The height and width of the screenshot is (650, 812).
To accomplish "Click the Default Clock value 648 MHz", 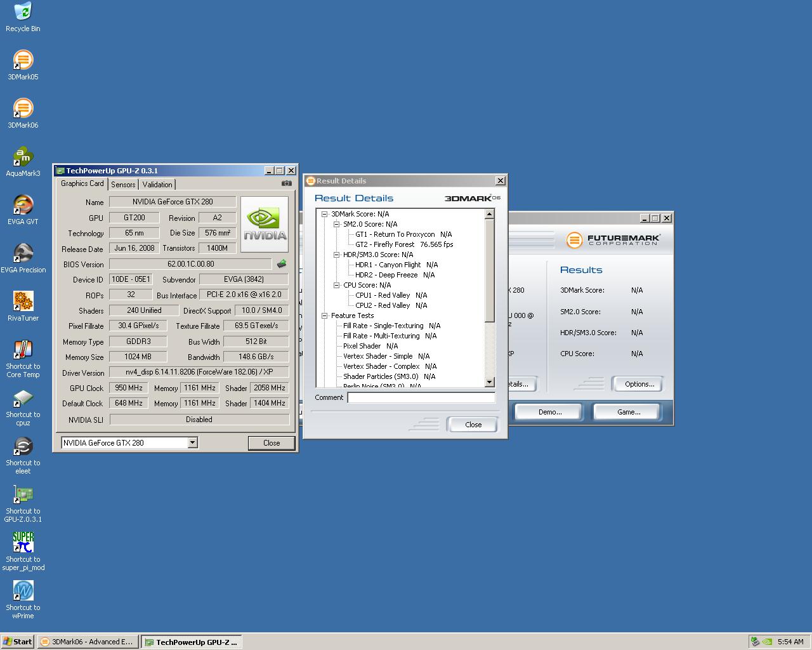I will point(128,403).
